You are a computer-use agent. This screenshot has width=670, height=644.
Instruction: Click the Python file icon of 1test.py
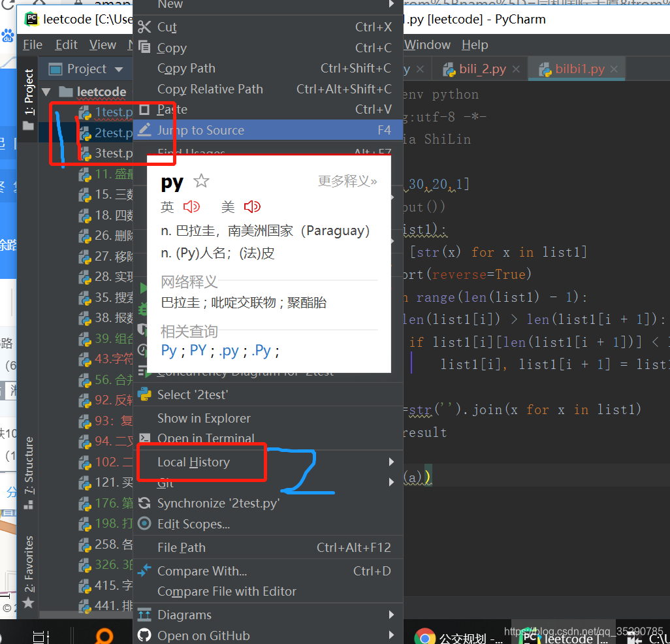85,112
